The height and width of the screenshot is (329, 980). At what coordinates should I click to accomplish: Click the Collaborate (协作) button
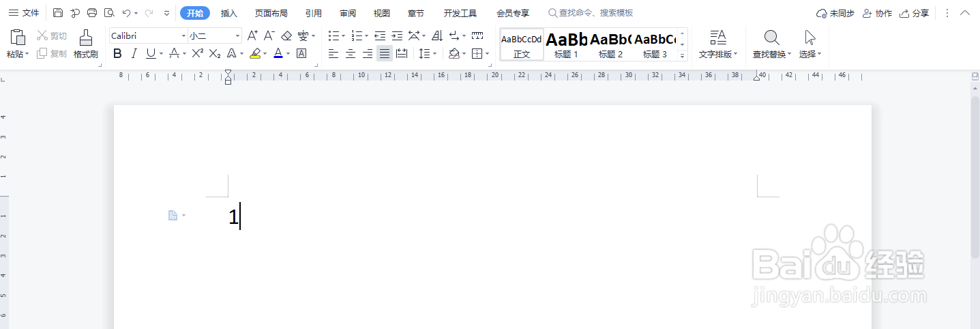(x=877, y=13)
